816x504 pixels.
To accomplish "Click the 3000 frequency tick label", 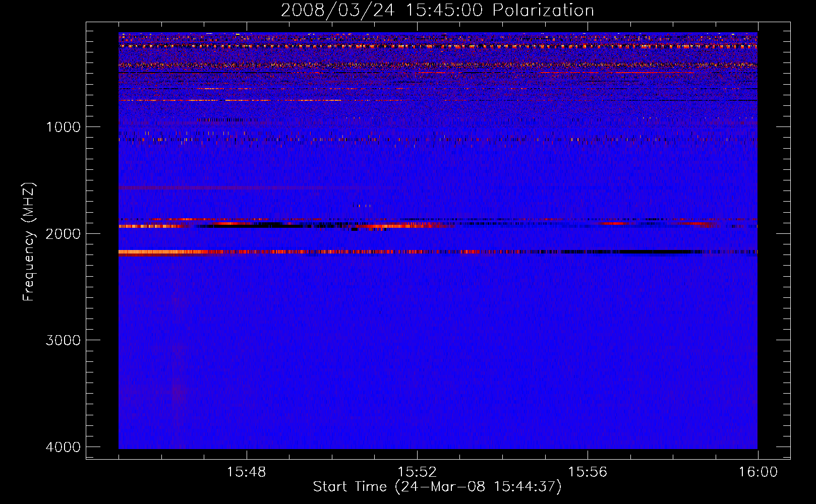I will (x=63, y=340).
